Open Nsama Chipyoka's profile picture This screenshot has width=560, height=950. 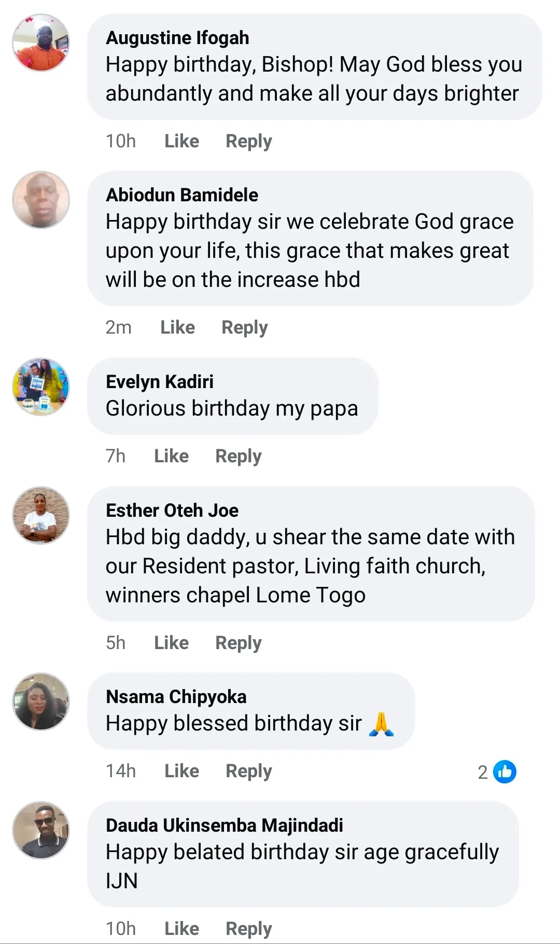pos(41,701)
